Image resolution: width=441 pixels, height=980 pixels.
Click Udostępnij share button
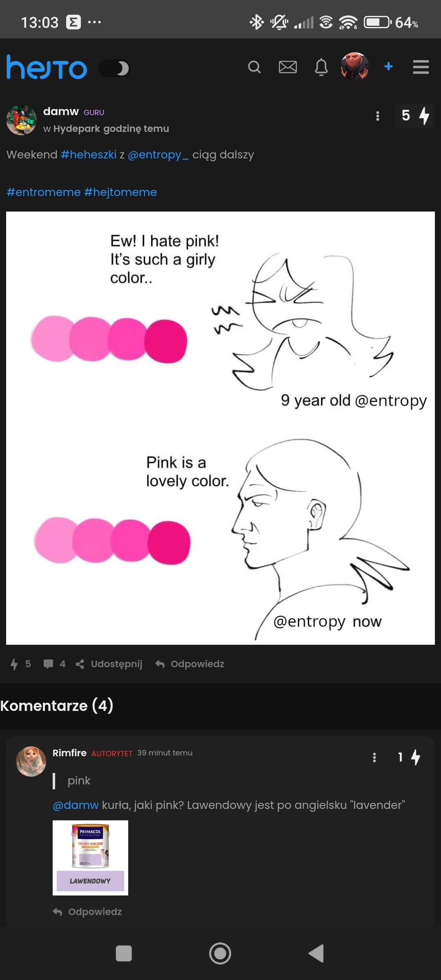(109, 664)
